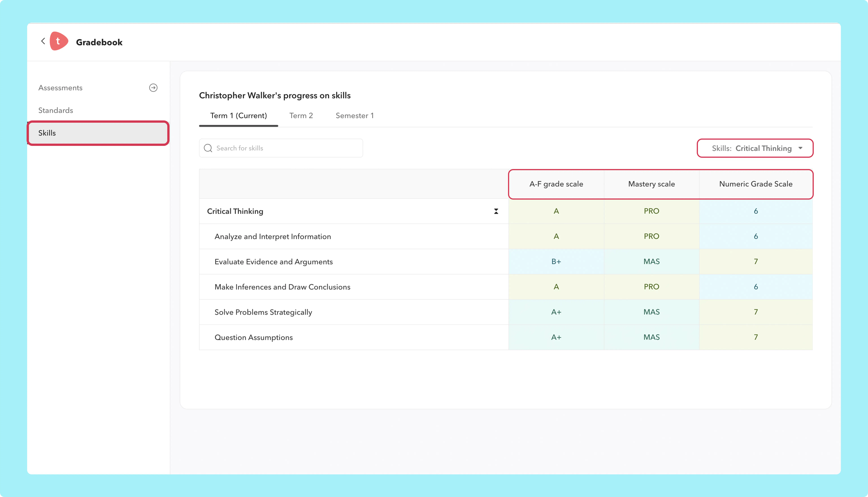Click MAS mastery for Question Assumptions
This screenshot has height=497, width=868.
point(652,338)
